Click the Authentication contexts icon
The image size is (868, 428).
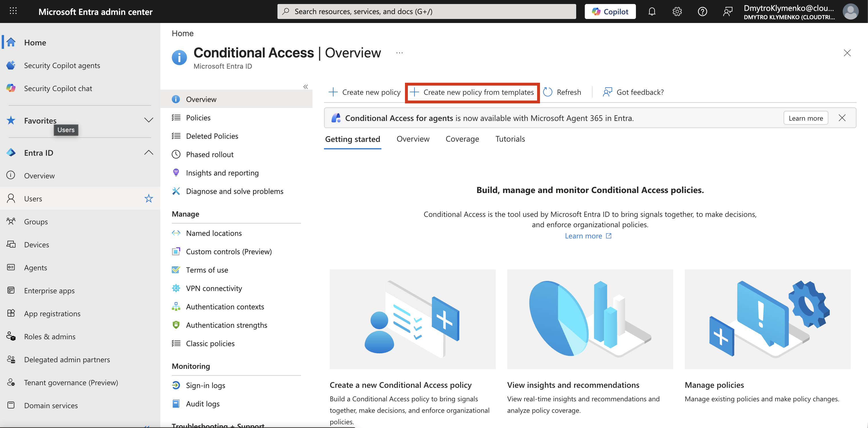pos(176,306)
